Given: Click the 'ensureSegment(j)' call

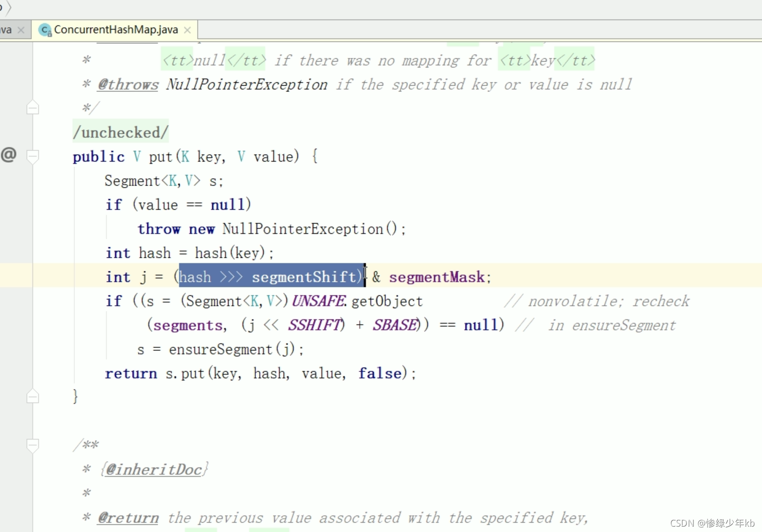Looking at the screenshot, I should click(x=232, y=349).
